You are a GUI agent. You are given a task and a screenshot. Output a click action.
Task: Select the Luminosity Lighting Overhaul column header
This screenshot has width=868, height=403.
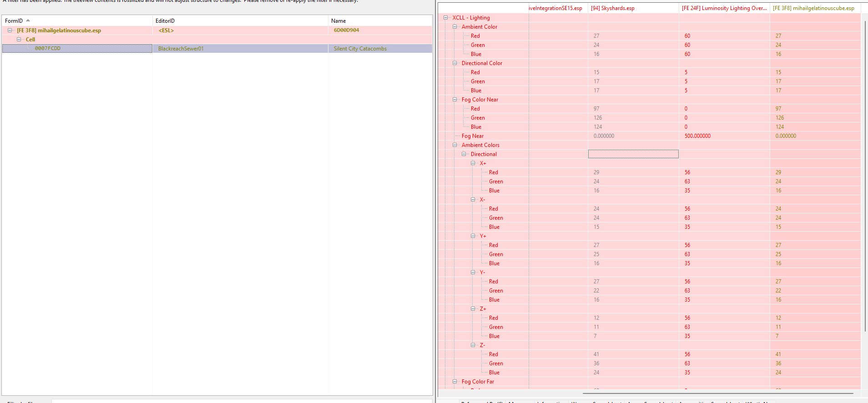(x=724, y=8)
